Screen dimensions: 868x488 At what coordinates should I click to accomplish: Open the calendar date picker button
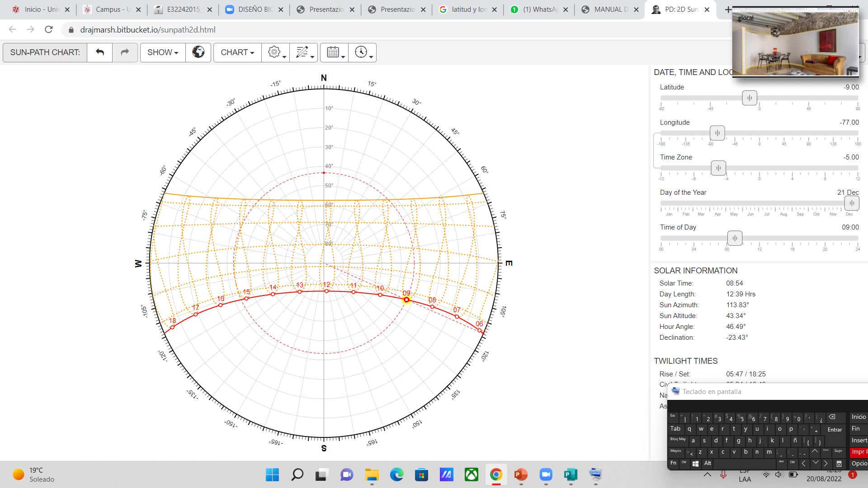(334, 52)
